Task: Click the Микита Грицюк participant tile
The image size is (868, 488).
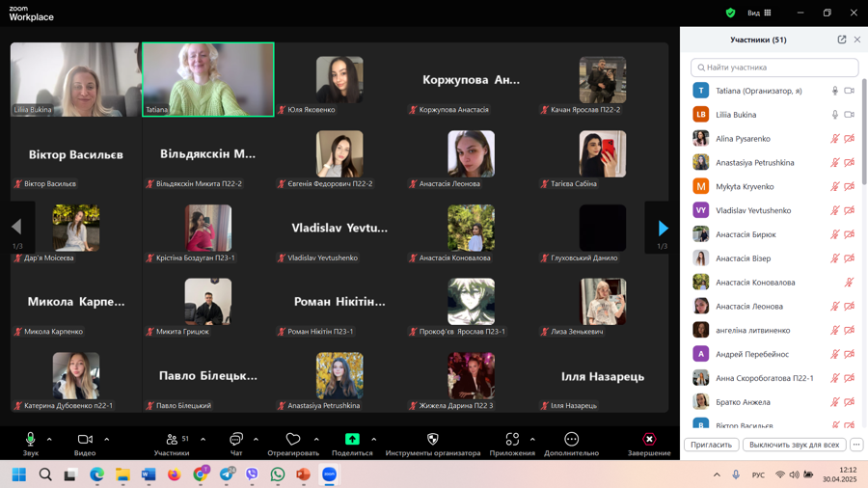Action: click(x=208, y=302)
